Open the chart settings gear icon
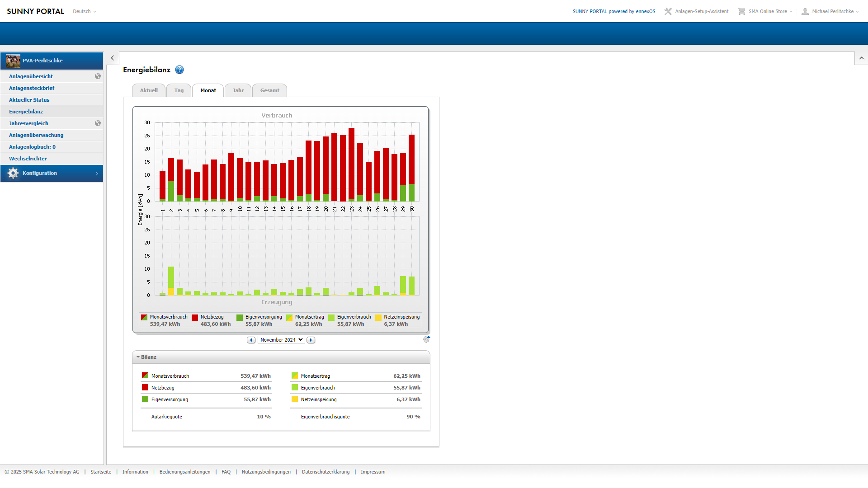This screenshot has height=488, width=868. 426,339
